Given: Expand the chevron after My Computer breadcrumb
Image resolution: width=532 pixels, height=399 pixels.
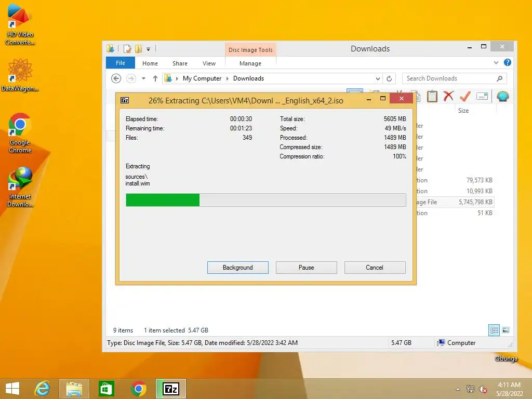Looking at the screenshot, I should (228, 78).
